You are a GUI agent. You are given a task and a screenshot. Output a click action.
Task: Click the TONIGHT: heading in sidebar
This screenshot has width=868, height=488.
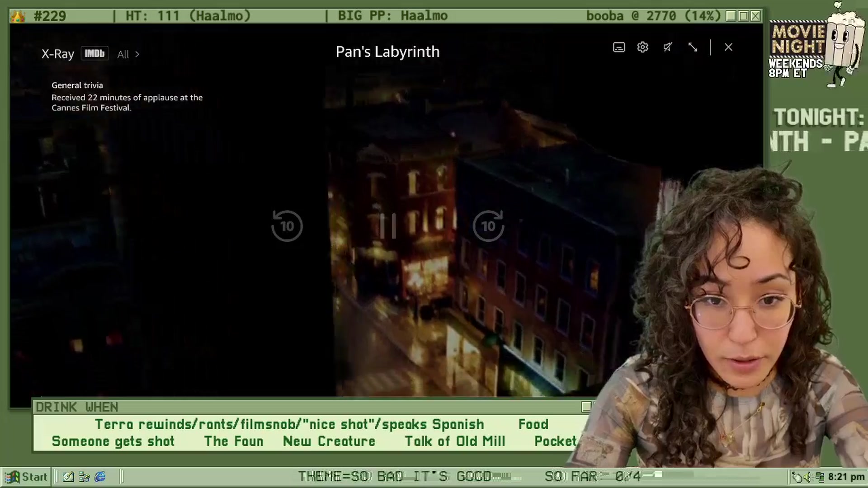click(x=819, y=117)
